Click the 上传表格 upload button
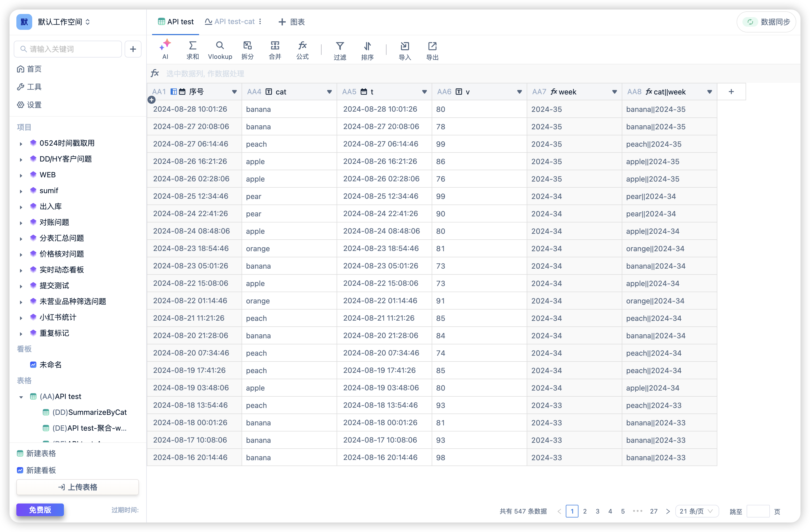 pos(78,487)
